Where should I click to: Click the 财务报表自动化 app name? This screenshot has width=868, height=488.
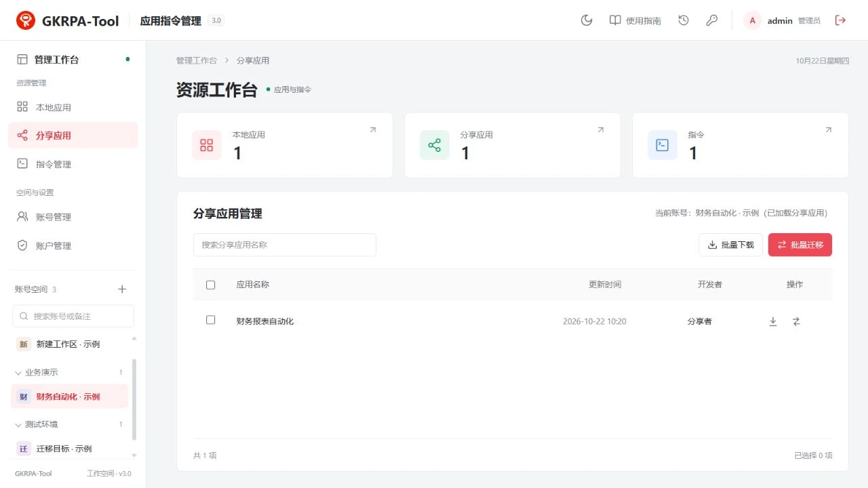(x=265, y=321)
